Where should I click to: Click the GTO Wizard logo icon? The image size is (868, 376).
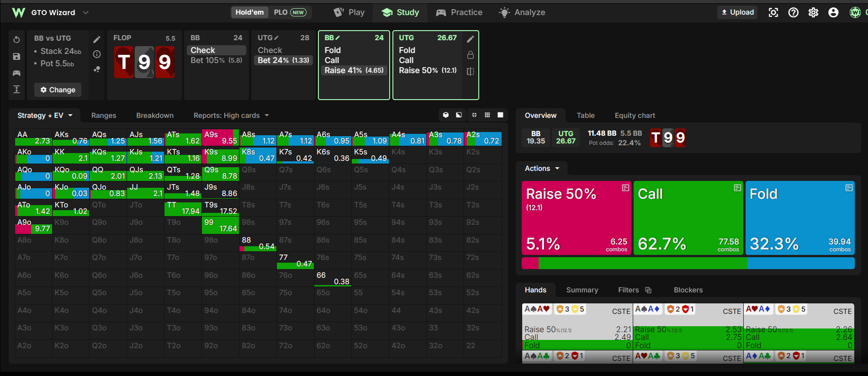(x=18, y=12)
